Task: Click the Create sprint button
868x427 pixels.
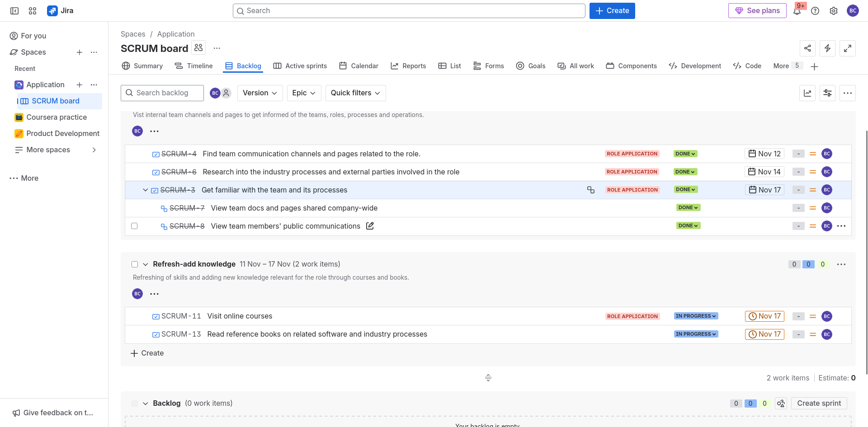Action: tap(819, 404)
